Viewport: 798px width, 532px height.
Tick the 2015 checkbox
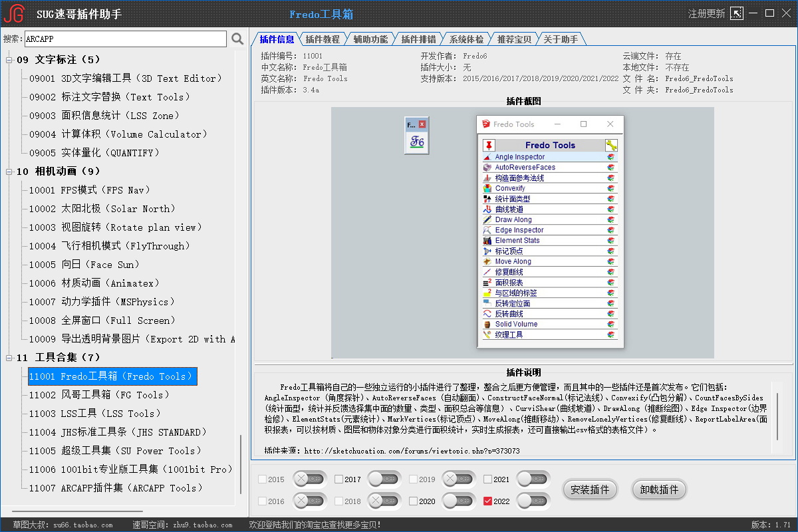point(262,479)
